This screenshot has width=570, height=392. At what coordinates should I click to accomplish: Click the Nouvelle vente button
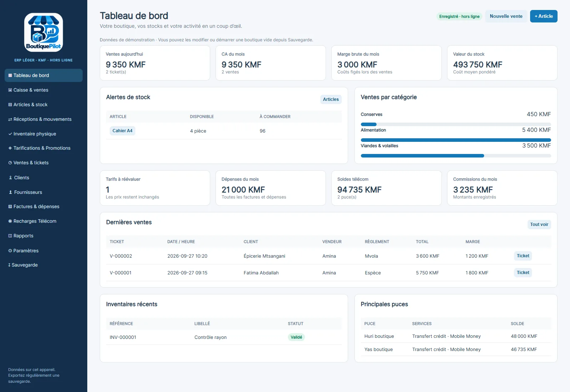click(506, 16)
